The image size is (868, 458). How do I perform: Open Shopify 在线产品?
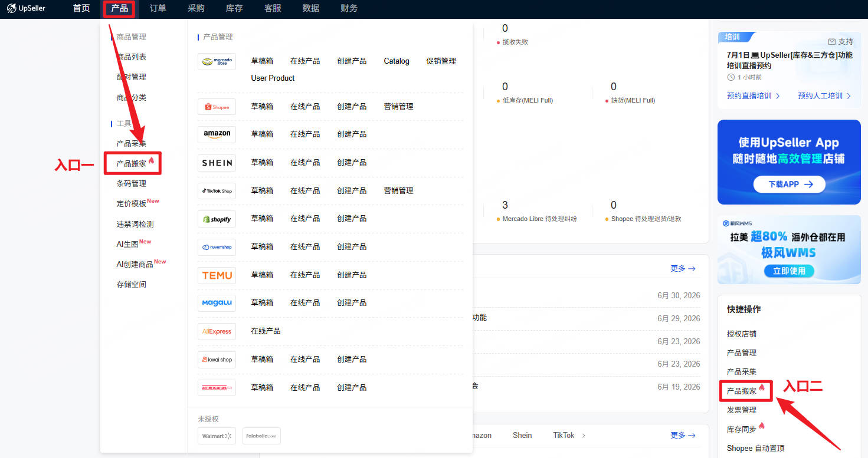point(305,218)
